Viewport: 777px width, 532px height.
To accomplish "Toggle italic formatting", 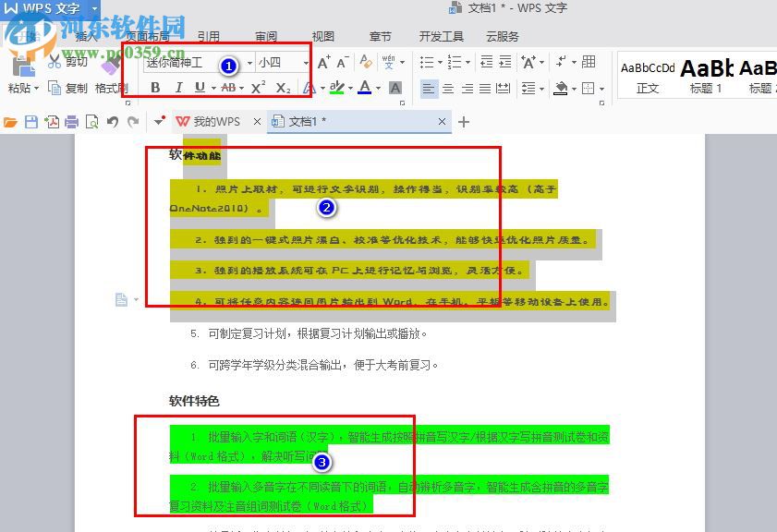I will [178, 89].
